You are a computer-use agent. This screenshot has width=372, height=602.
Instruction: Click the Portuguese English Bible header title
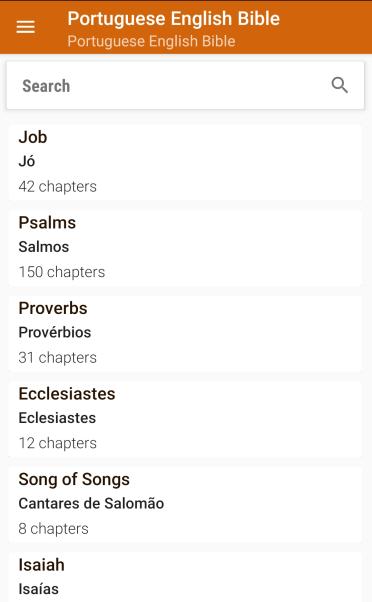(174, 18)
